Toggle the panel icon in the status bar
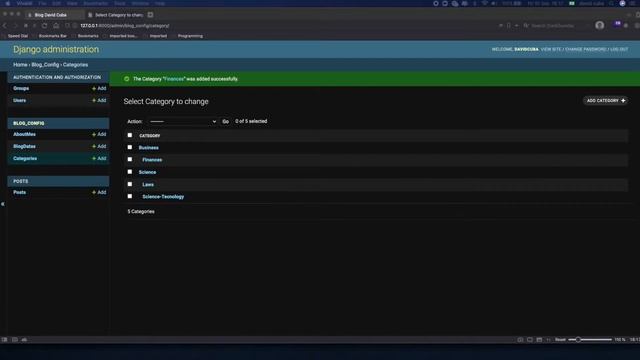Screen dimensions: 640x360 tap(4, 340)
